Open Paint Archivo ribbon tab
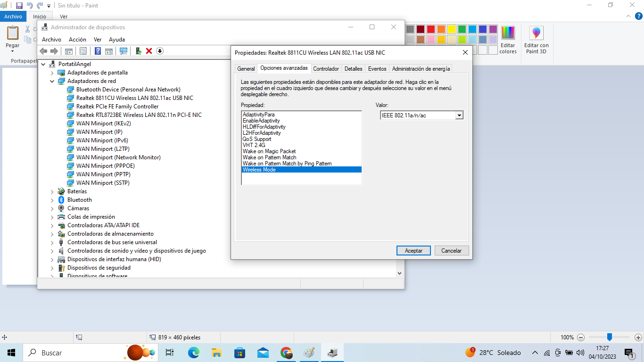 (13, 16)
